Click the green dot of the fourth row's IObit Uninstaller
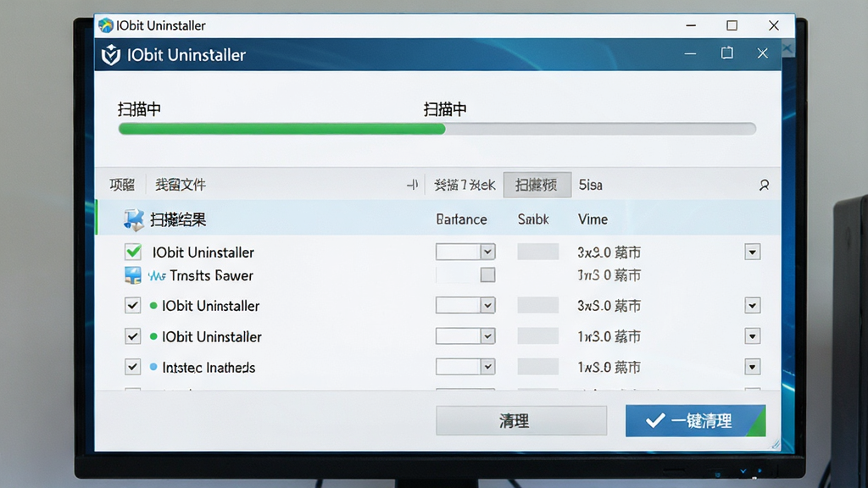This screenshot has width=868, height=488. point(153,336)
